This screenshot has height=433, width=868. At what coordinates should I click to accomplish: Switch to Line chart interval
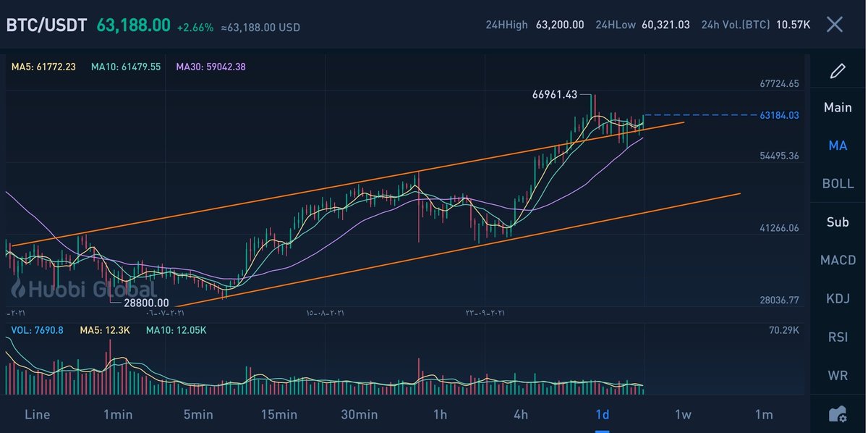point(37,414)
